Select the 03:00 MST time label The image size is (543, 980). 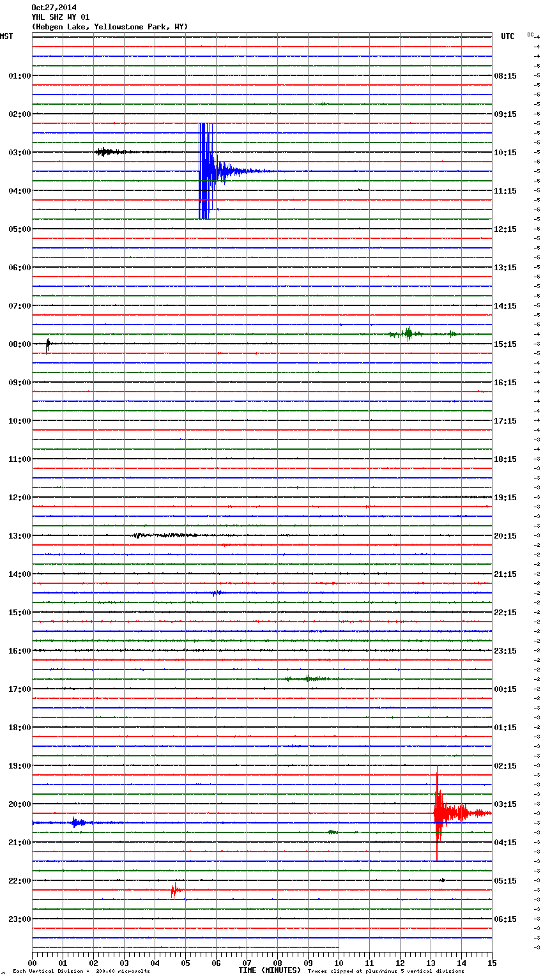pos(20,153)
